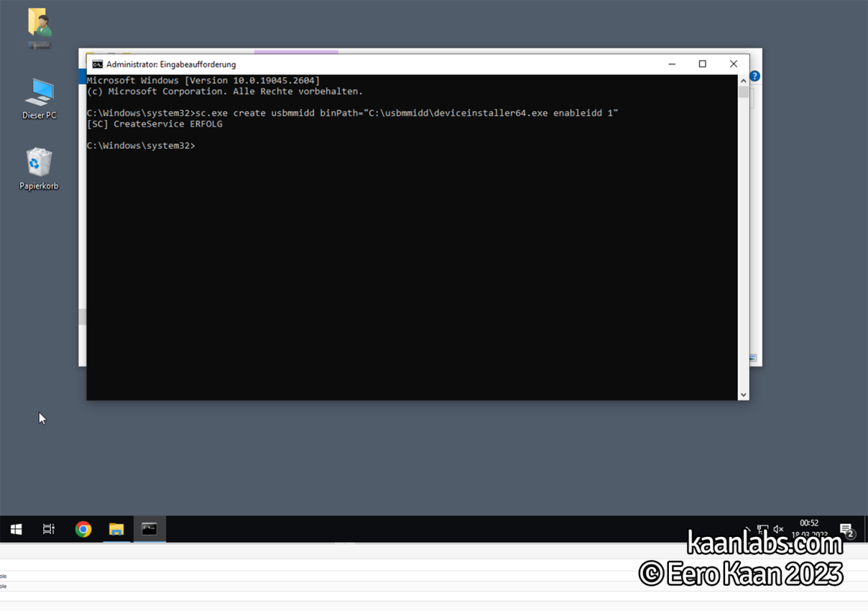Click the scrollbar up arrow in the console
The width and height of the screenshot is (868, 611).
click(x=743, y=80)
